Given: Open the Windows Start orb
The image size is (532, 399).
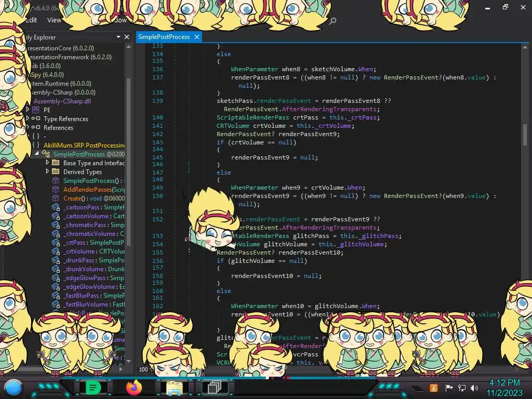Looking at the screenshot, I should point(14,388).
